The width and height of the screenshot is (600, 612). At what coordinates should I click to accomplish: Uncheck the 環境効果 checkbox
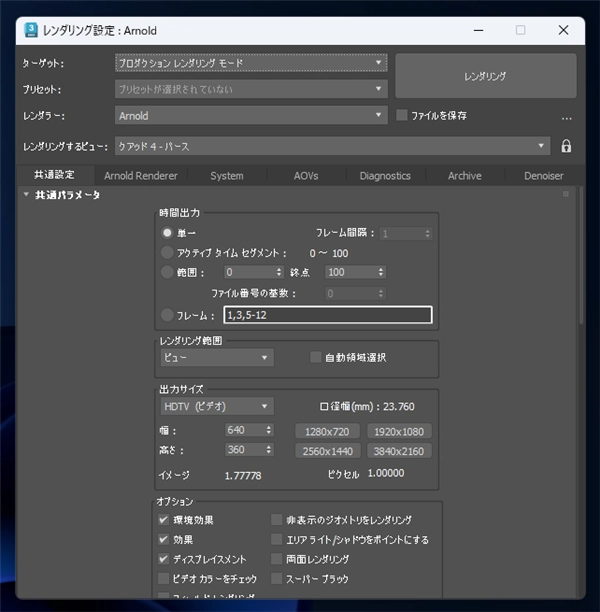point(163,519)
